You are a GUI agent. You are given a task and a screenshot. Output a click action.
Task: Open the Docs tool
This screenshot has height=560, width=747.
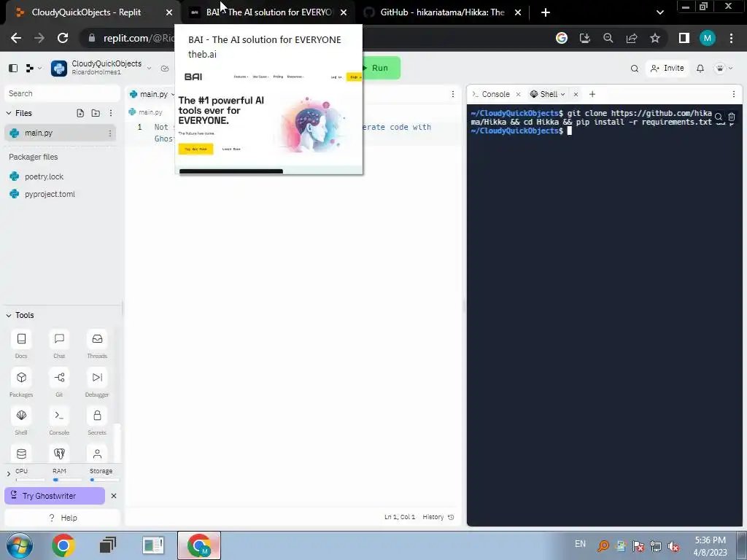click(x=21, y=339)
